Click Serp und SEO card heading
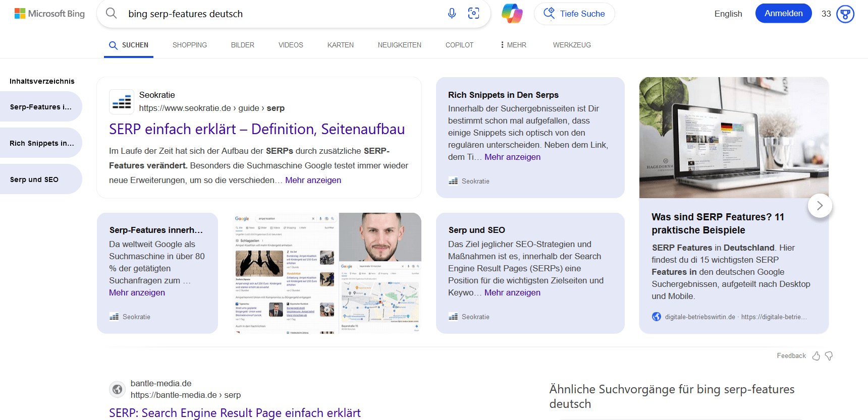868x420 pixels. (x=476, y=230)
